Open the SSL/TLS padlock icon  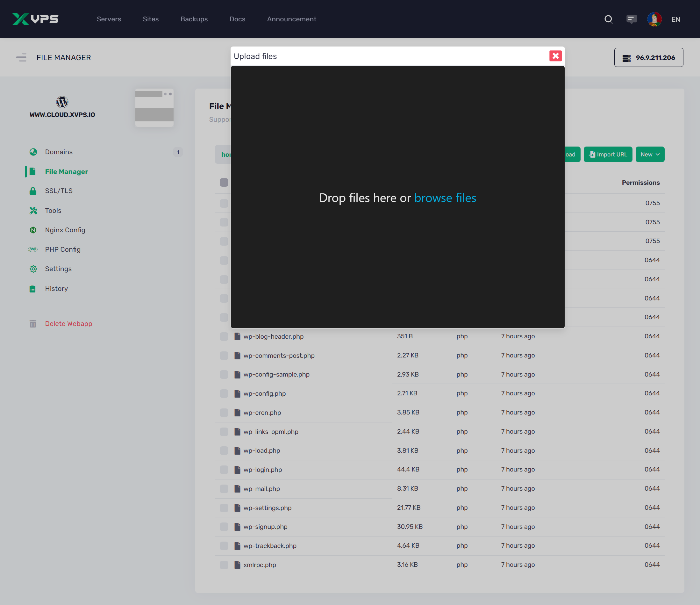[x=33, y=191]
